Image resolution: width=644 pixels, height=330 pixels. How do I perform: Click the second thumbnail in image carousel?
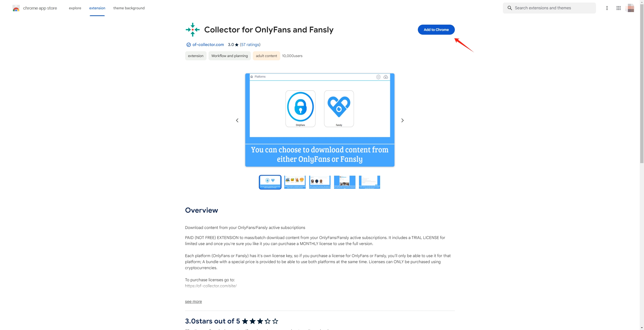295,182
